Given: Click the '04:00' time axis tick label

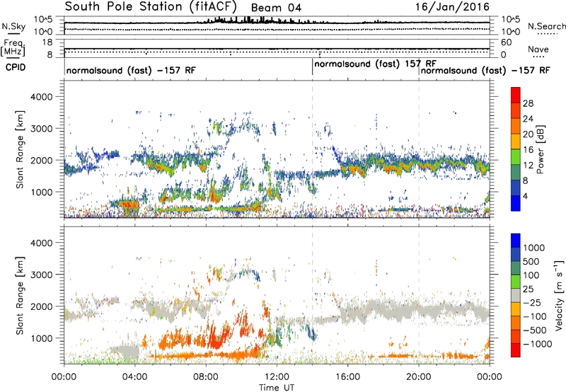Looking at the screenshot, I should pyautogui.click(x=134, y=377).
